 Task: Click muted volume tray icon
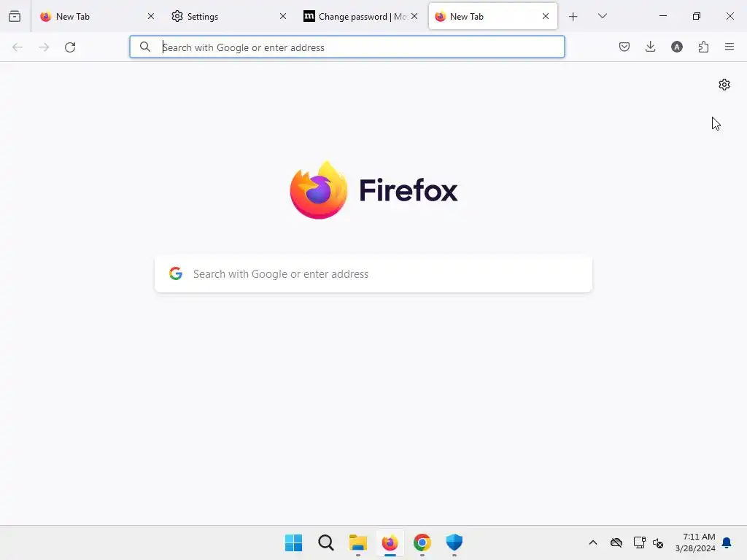pyautogui.click(x=658, y=542)
